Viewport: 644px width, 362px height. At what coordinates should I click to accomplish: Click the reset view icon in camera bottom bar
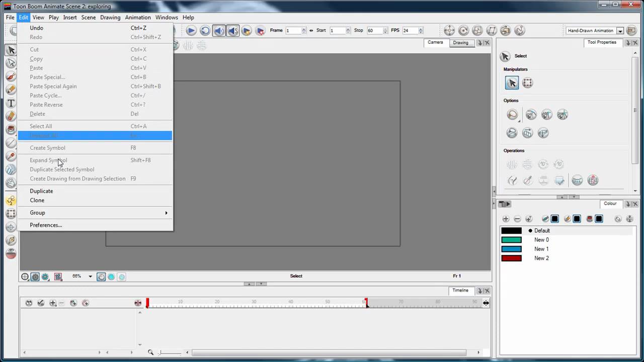[25, 277]
